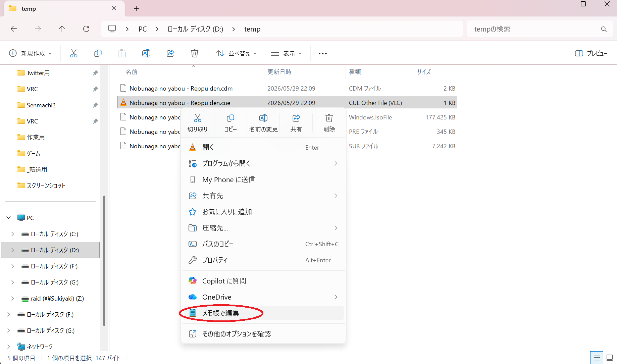The image size is (617, 364).
Task: Select the PRE ファイル row
Action: click(x=287, y=132)
